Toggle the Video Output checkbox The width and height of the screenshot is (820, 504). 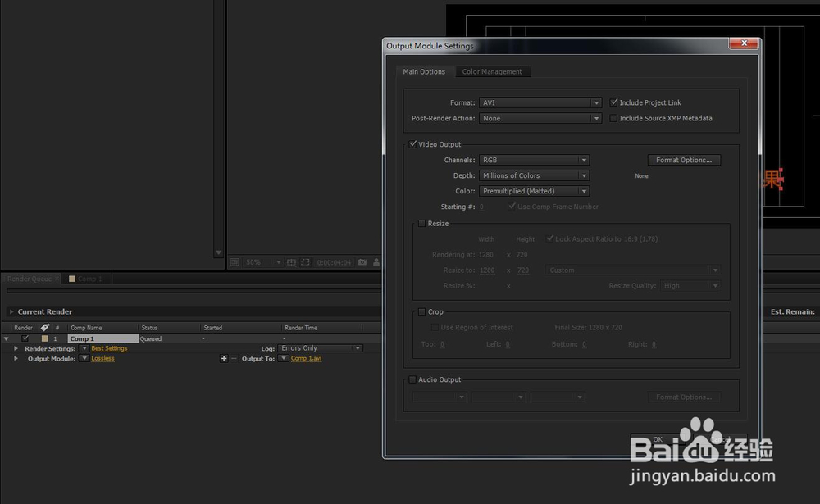click(412, 143)
